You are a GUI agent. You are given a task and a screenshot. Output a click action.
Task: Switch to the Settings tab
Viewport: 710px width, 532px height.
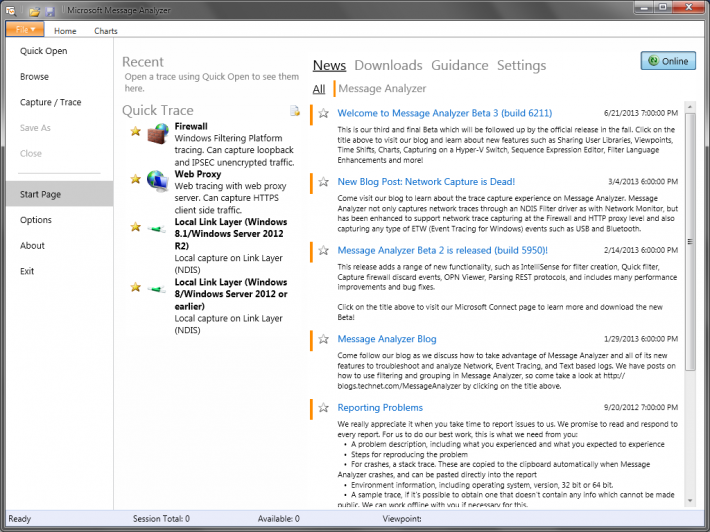(521, 65)
